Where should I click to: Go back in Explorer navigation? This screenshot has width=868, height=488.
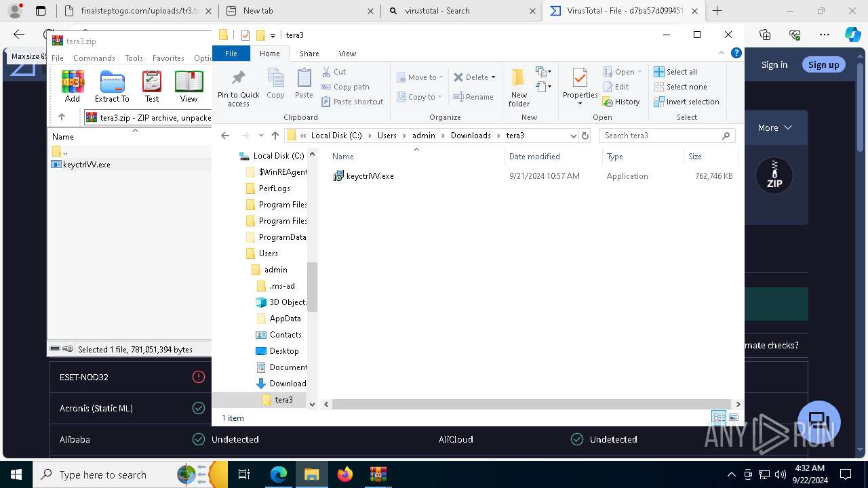pyautogui.click(x=225, y=136)
